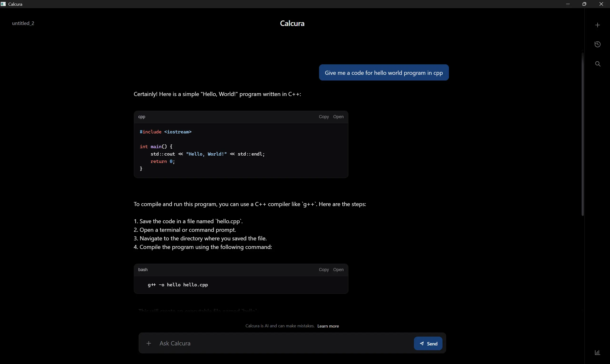This screenshot has width=610, height=364.
Task: Send the message with Send button
Action: point(428,344)
